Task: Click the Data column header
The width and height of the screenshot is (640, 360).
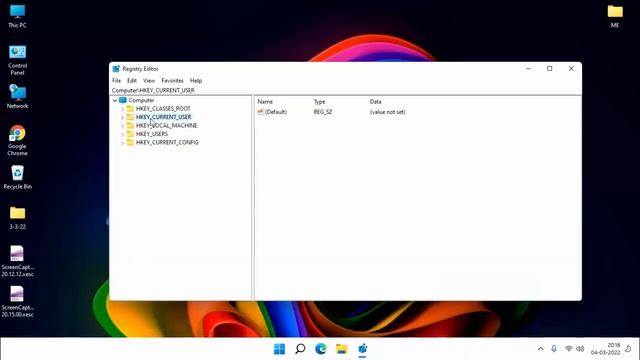Action: tap(376, 102)
